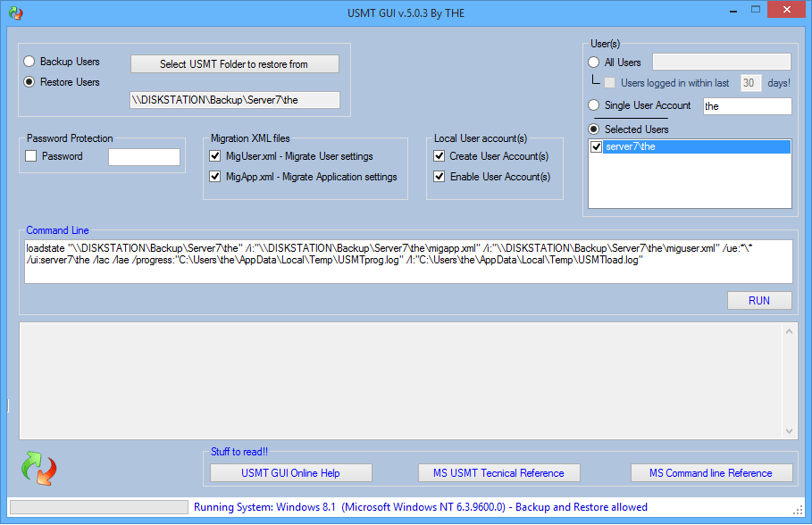Uncheck MigUser.xml - Migrate User settings
Screen dimensions: 812x525
tap(215, 155)
